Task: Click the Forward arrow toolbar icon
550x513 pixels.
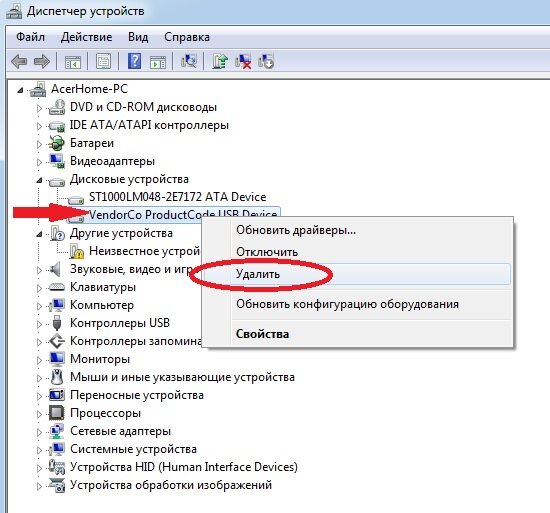Action: pos(42,62)
